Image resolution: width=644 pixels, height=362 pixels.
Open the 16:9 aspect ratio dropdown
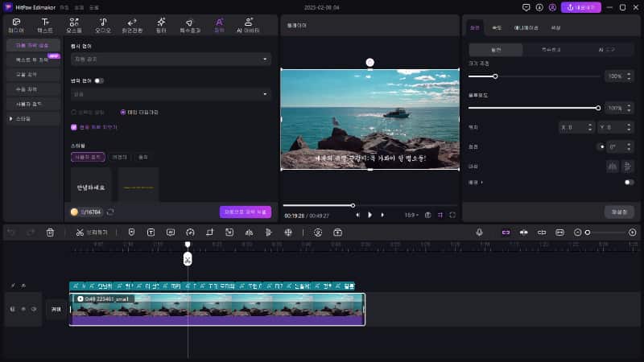[x=411, y=215]
